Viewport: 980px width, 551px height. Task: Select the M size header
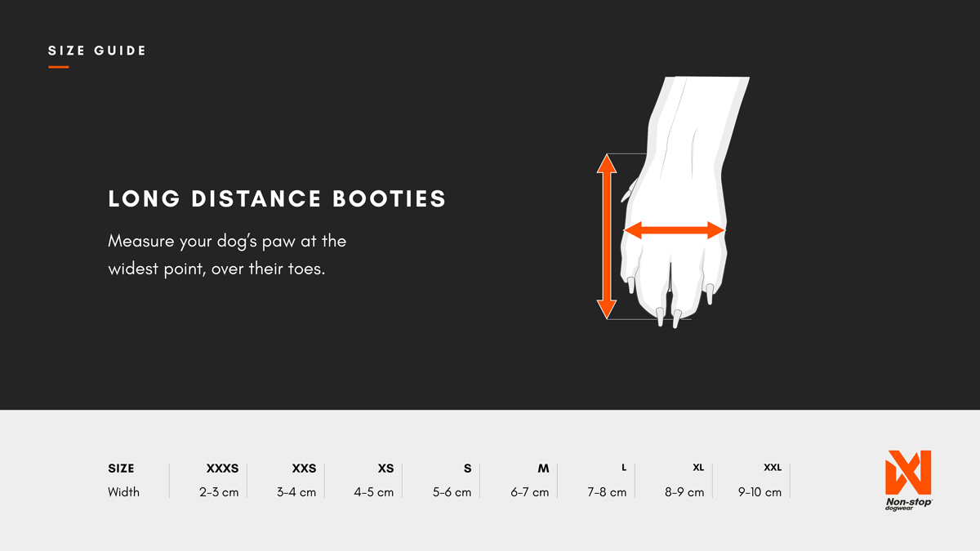(x=543, y=469)
